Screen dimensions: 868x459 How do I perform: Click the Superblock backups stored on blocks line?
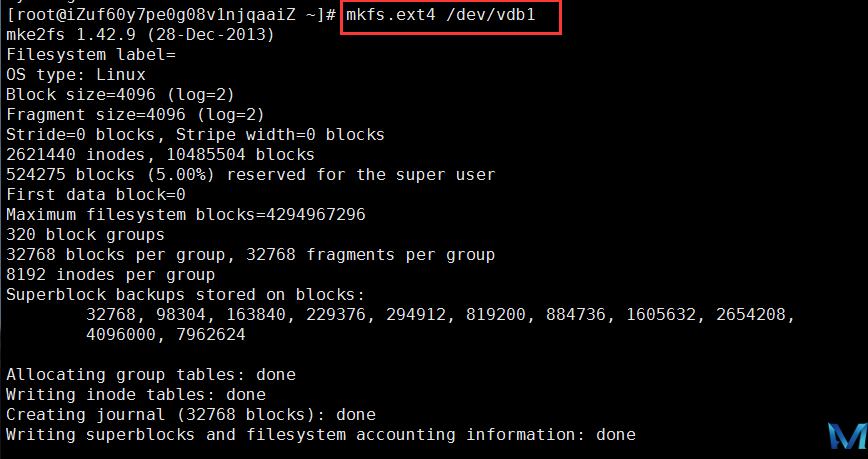click(x=186, y=295)
